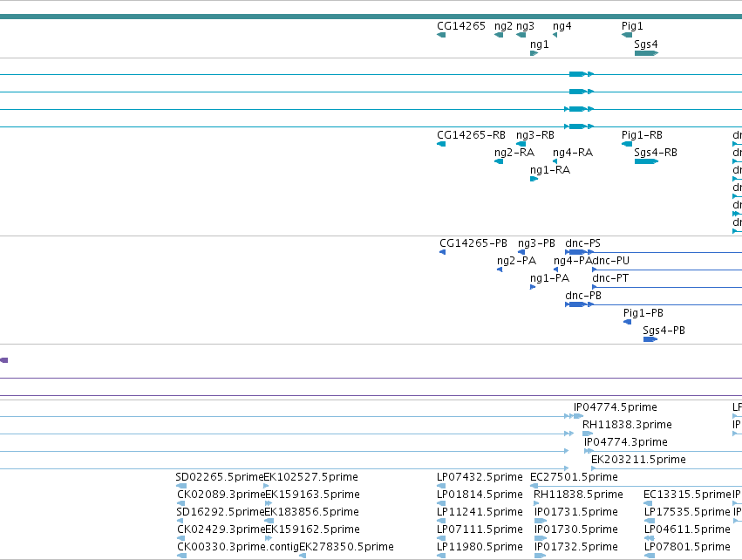
Task: Select the dnc-PS protein label
Action: [582, 243]
